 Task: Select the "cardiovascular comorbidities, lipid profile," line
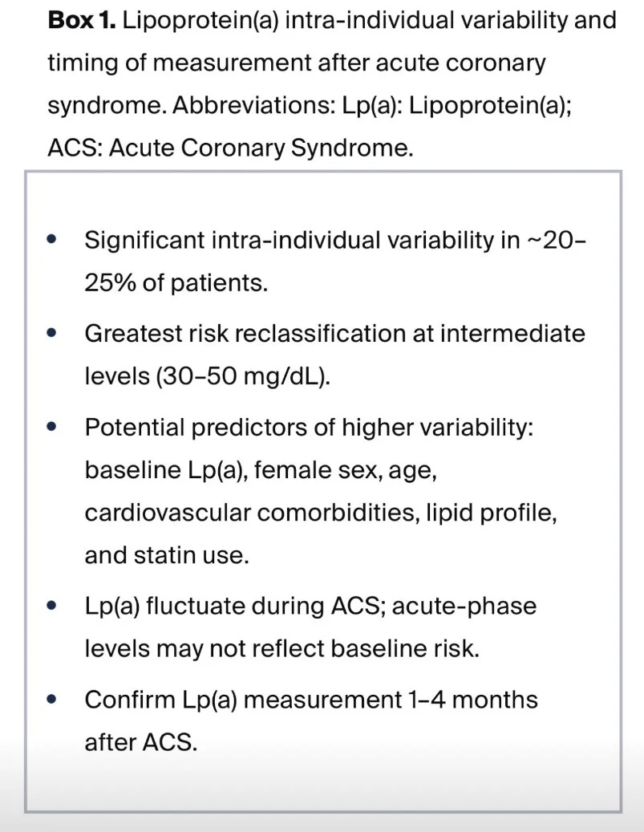click(x=320, y=513)
